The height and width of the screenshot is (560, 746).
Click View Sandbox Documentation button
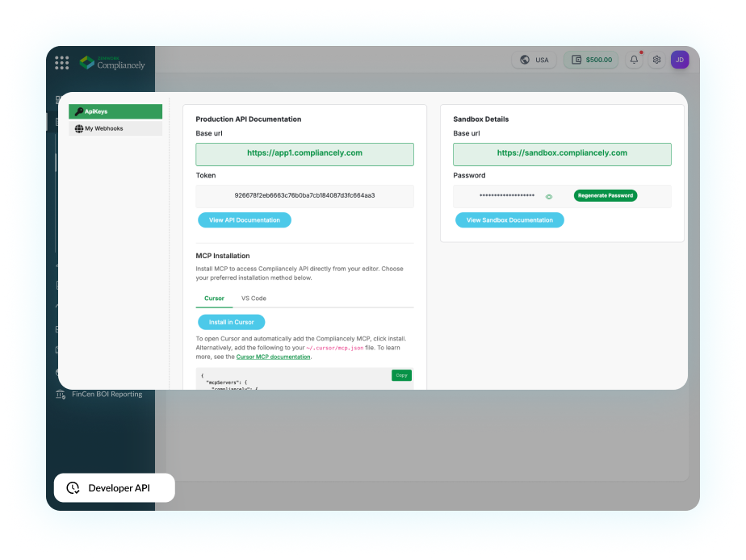tap(509, 219)
